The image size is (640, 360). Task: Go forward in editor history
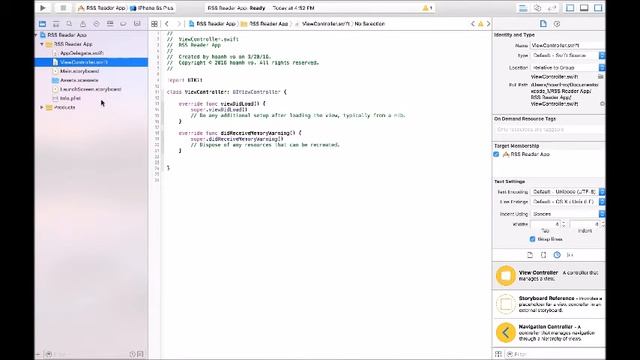[178, 24]
